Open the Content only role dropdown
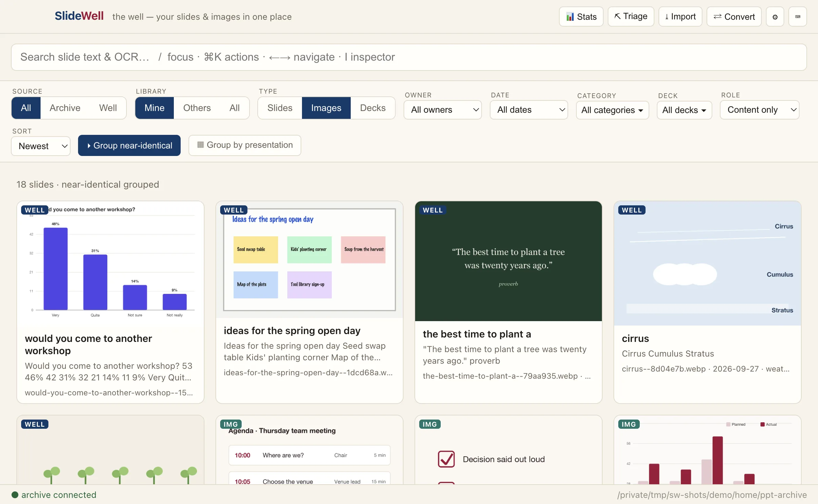The height and width of the screenshot is (504, 818). pos(760,110)
